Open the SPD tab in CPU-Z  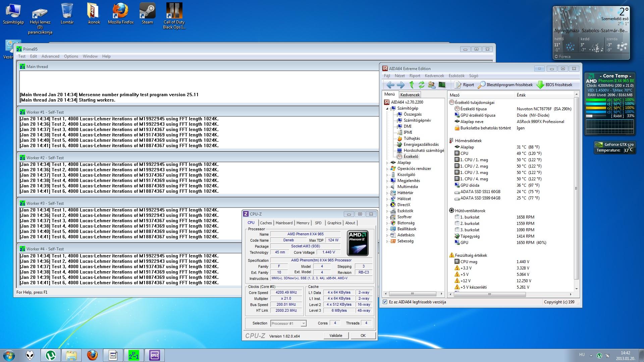tap(318, 223)
